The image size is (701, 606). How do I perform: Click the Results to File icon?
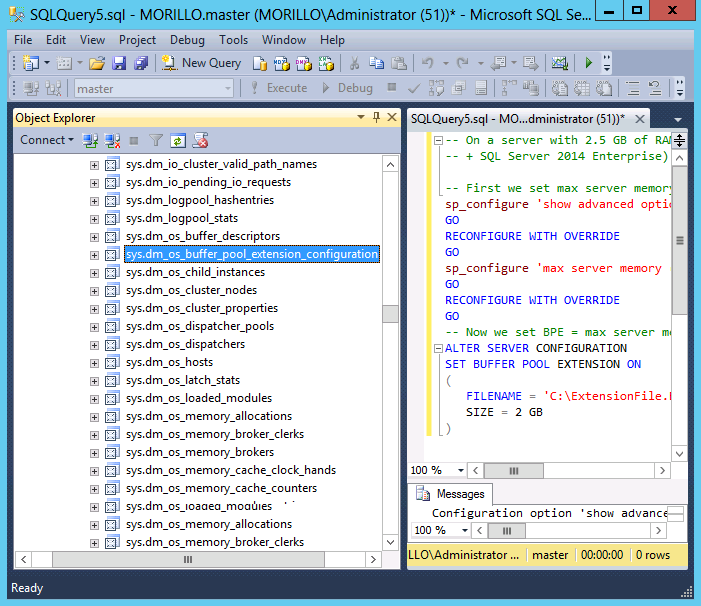pyautogui.click(x=604, y=88)
